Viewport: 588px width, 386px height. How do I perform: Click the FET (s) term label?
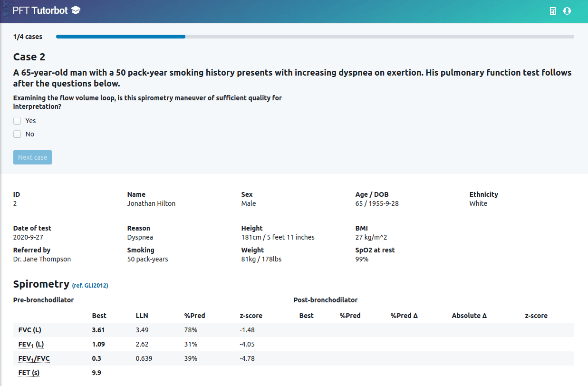click(x=26, y=373)
